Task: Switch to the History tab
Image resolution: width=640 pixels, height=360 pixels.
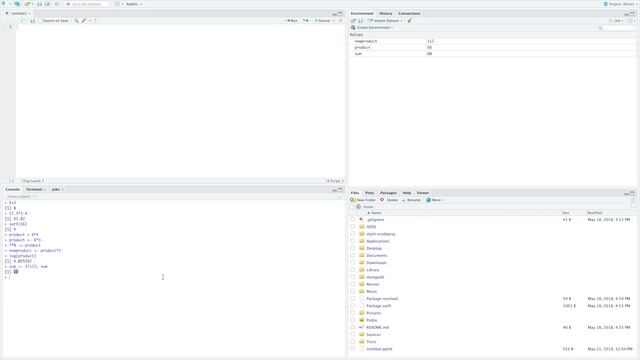Action: tap(385, 13)
